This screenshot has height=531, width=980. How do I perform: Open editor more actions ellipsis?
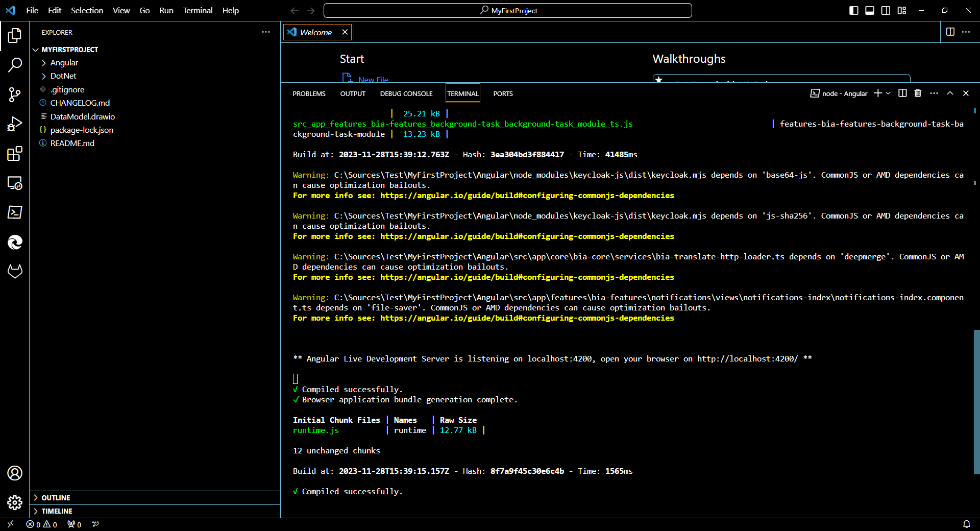(x=966, y=32)
